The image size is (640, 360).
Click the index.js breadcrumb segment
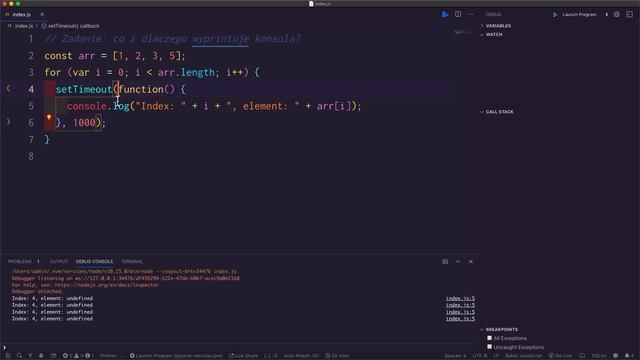pos(24,26)
